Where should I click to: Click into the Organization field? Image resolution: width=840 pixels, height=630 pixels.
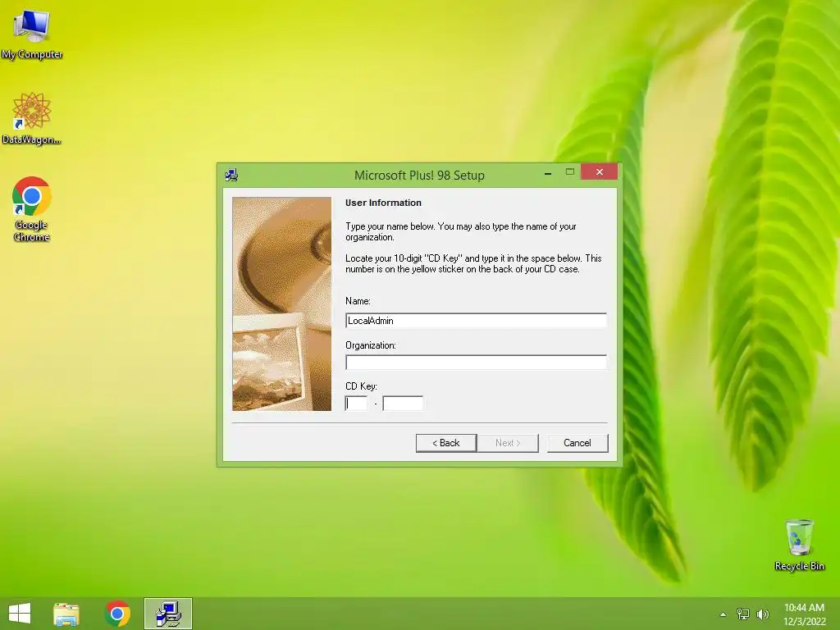(476, 362)
